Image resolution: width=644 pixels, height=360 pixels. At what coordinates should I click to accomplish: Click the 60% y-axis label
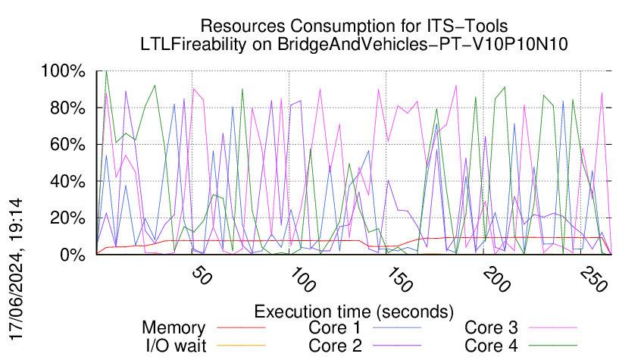click(67, 145)
